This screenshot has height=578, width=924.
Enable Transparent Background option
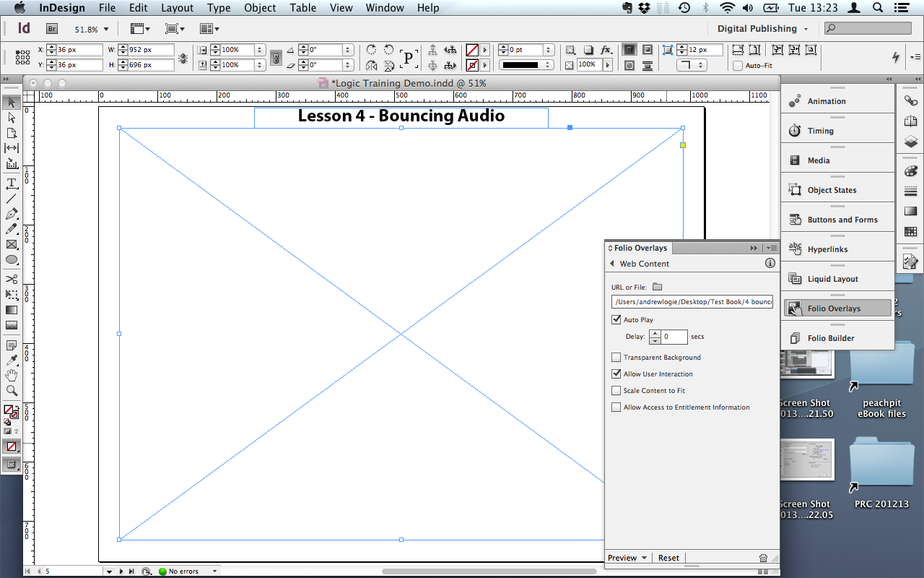point(616,357)
